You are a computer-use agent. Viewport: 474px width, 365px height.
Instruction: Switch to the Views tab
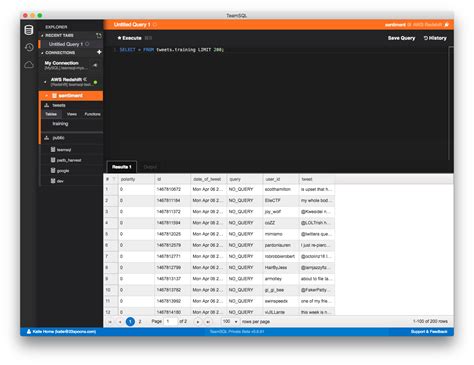point(72,114)
